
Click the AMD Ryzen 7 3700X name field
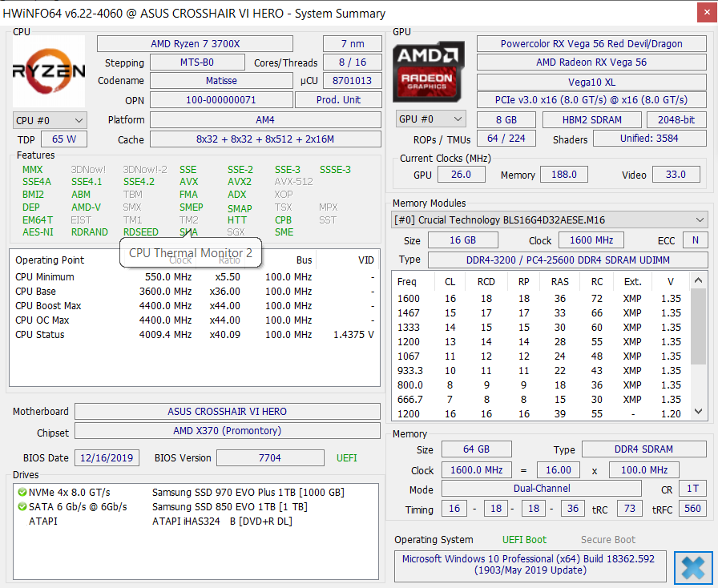[x=195, y=44]
